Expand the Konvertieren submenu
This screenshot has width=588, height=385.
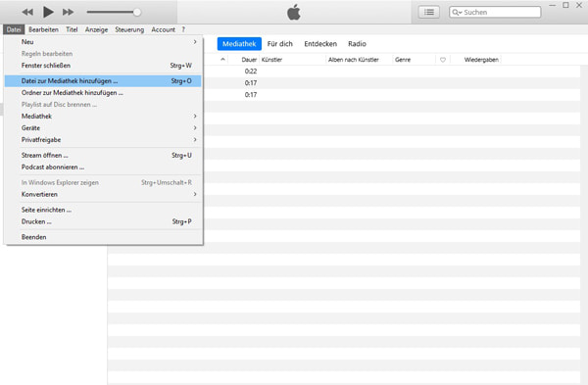click(x=103, y=195)
